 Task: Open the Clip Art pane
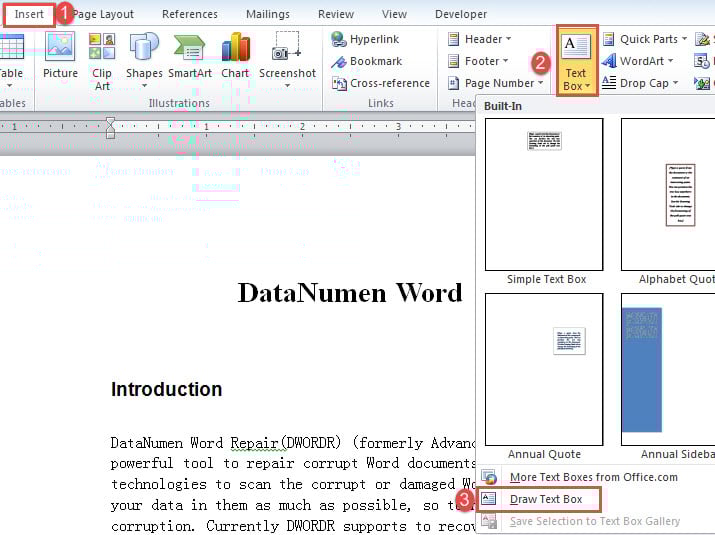point(102,62)
